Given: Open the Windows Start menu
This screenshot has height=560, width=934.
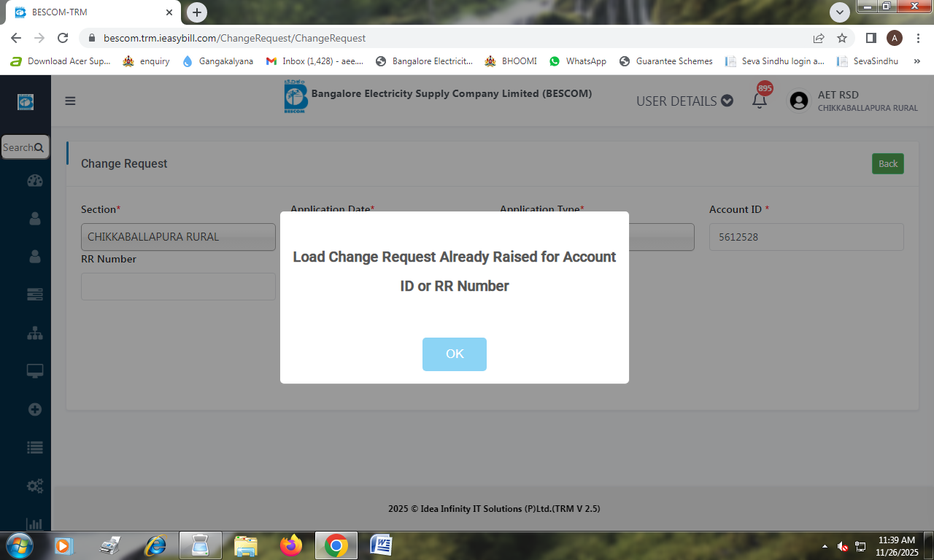Looking at the screenshot, I should click(x=20, y=545).
